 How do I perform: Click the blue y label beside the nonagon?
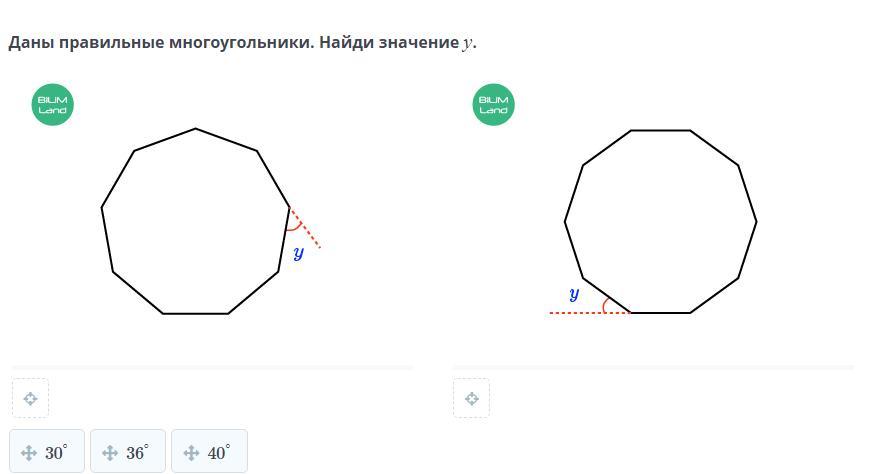click(298, 253)
